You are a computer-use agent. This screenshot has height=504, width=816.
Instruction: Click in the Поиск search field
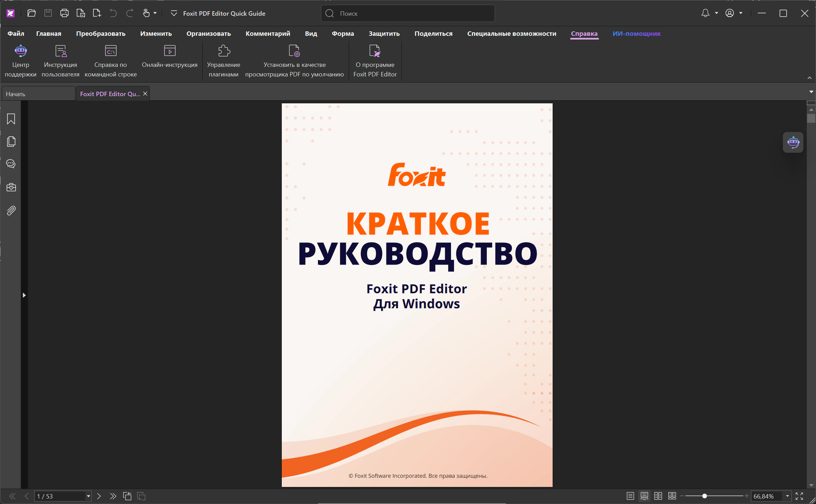pos(408,13)
